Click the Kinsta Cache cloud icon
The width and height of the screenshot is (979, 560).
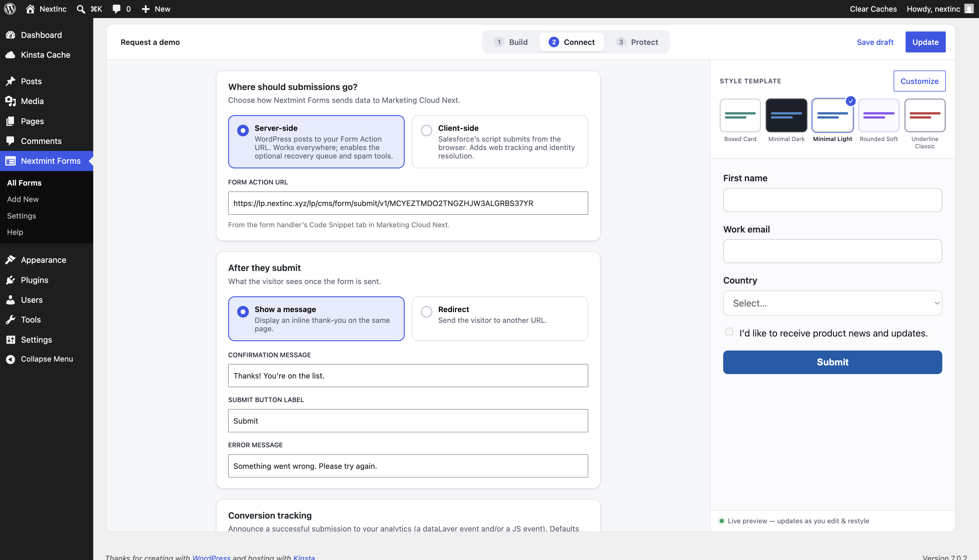[10, 54]
